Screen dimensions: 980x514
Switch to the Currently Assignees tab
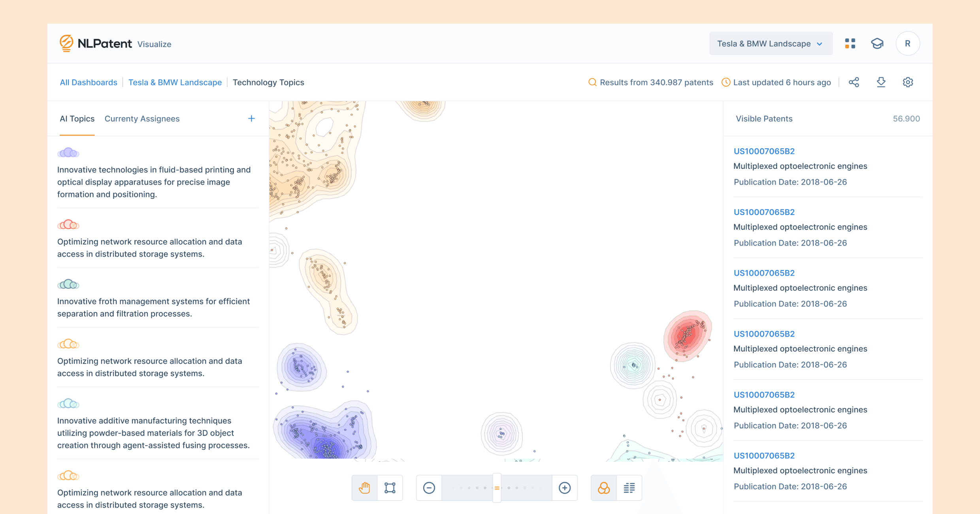tap(142, 118)
